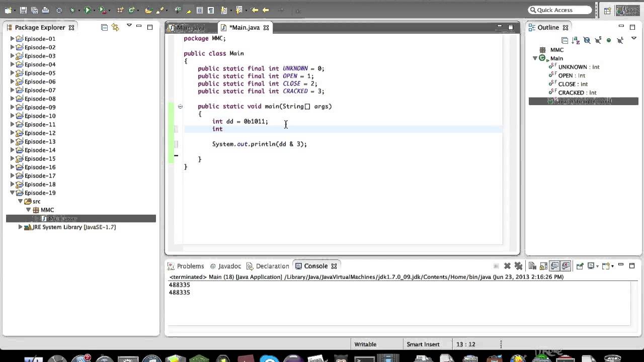The height and width of the screenshot is (362, 644).
Task: Click the Open Type folder icon
Action: tap(149, 10)
